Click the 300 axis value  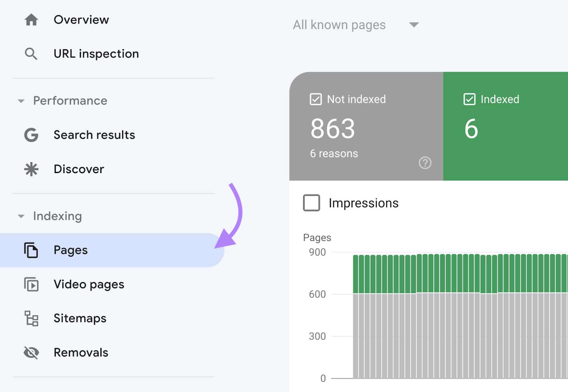point(317,336)
